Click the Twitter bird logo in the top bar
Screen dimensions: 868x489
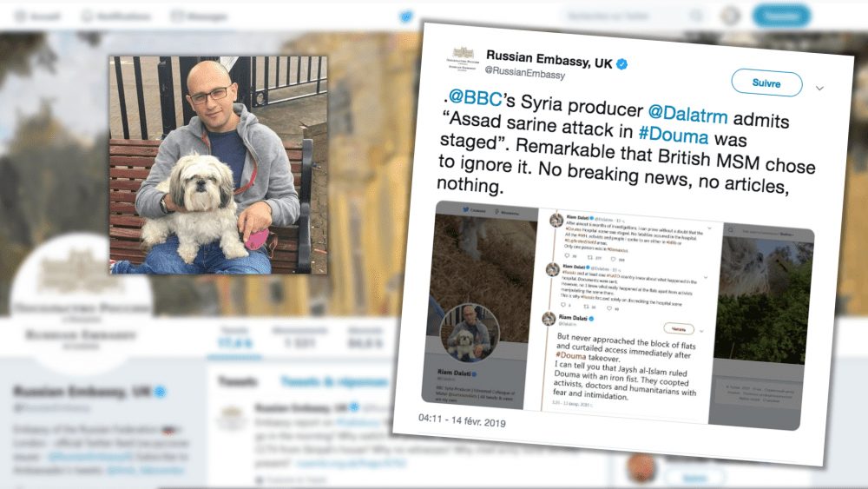point(405,17)
